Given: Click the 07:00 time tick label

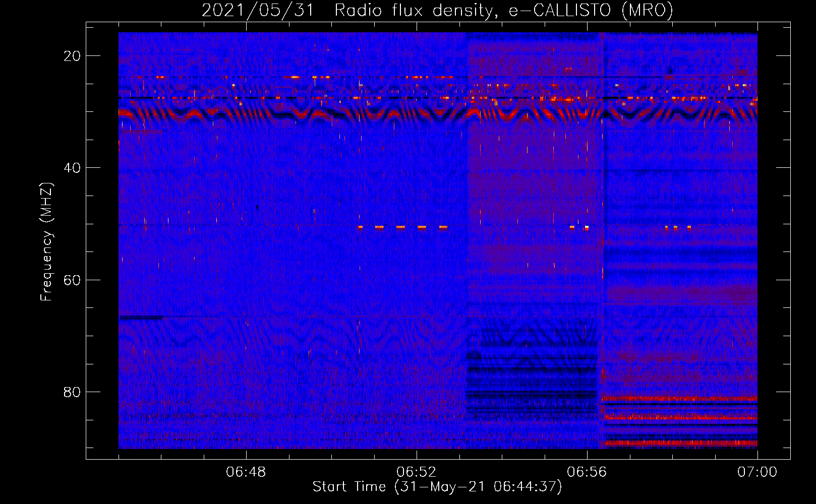Looking at the screenshot, I should (757, 472).
